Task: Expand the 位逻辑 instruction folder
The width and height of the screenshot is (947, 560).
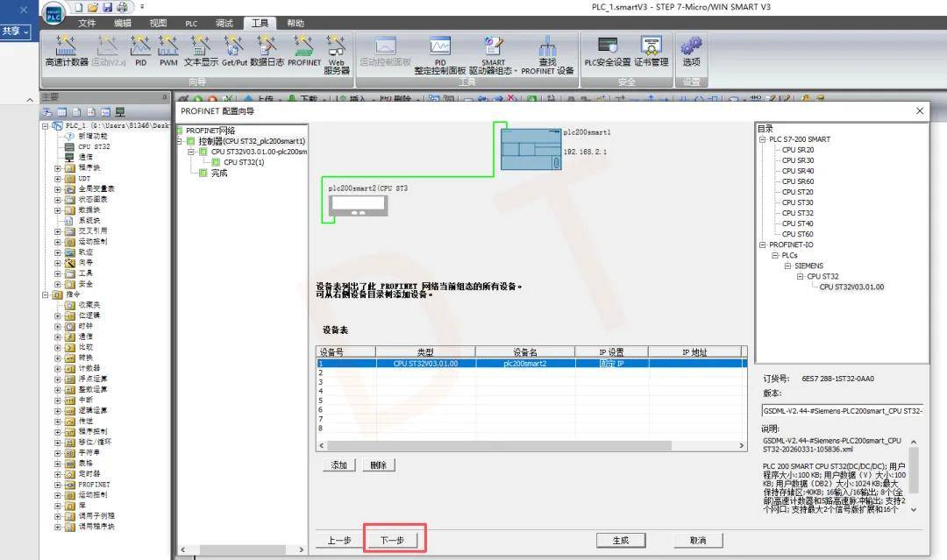Action: click(57, 315)
